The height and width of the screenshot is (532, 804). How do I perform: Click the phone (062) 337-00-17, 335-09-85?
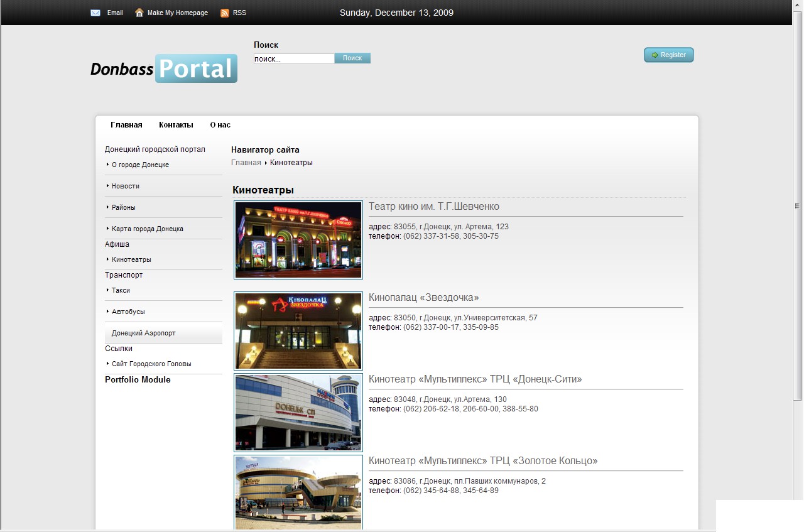click(451, 327)
